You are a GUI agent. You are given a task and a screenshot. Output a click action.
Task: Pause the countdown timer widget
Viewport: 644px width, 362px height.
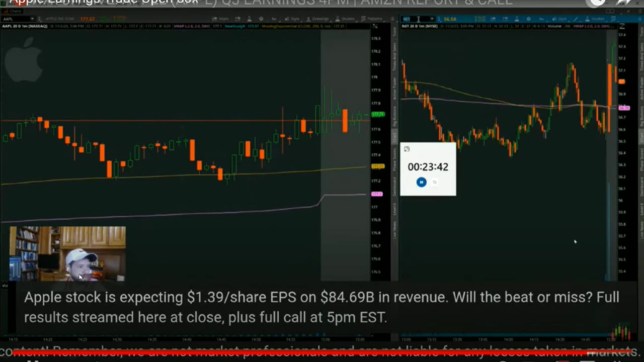(x=422, y=182)
